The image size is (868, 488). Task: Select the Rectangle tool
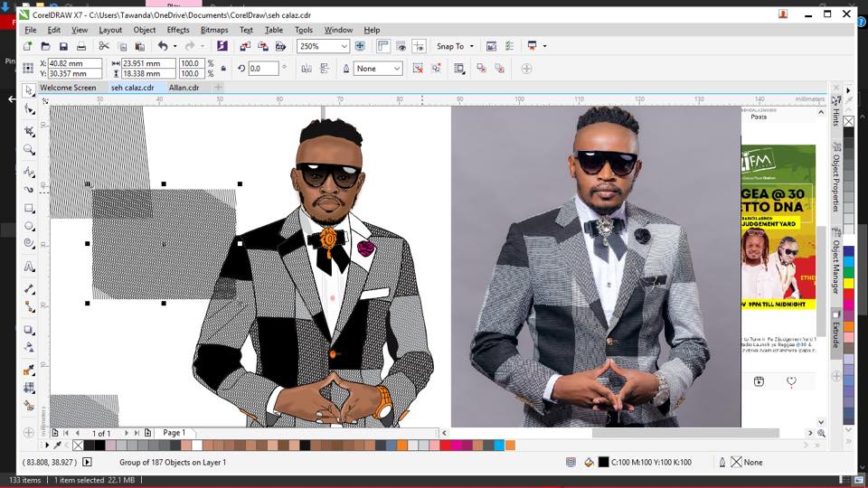pyautogui.click(x=29, y=208)
